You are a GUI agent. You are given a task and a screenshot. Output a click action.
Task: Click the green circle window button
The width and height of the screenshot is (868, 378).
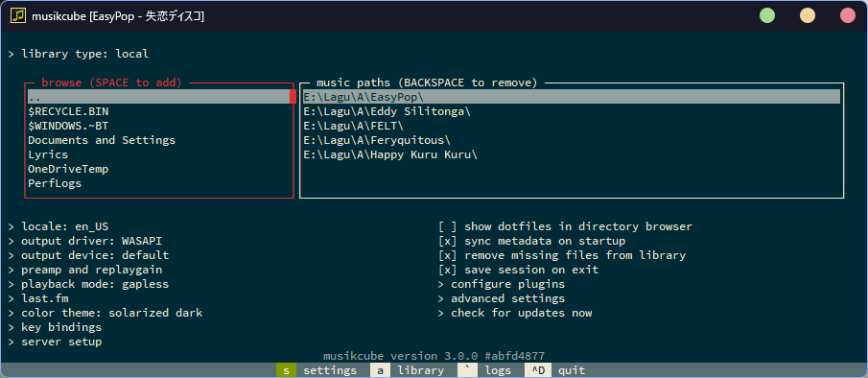point(767,16)
